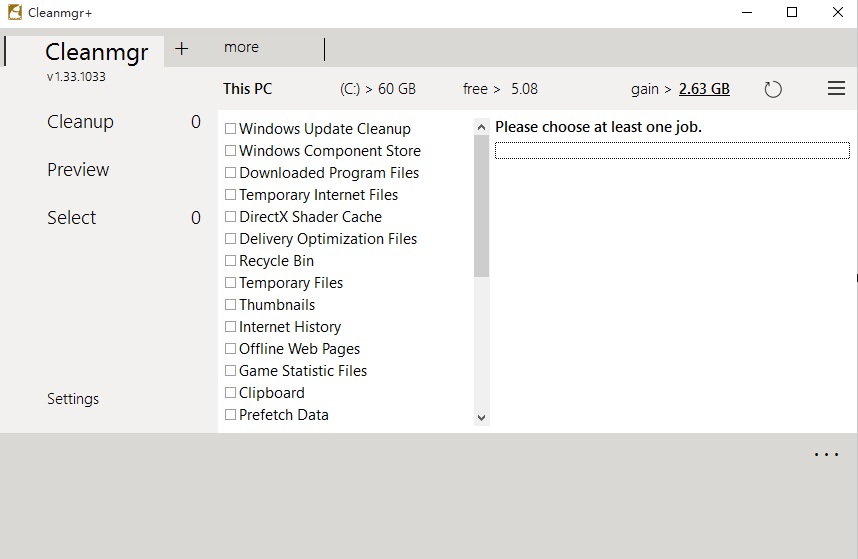858x559 pixels.
Task: Open the Preview section
Action: pyautogui.click(x=78, y=170)
